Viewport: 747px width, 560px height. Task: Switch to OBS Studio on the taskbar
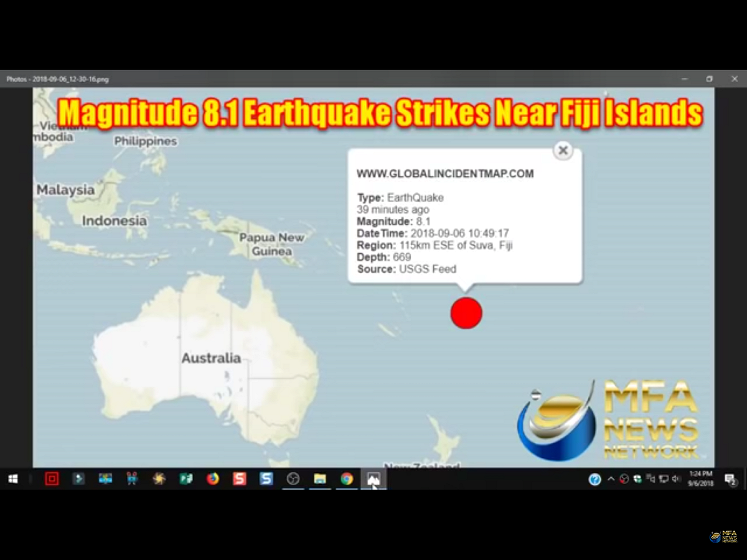coord(293,478)
